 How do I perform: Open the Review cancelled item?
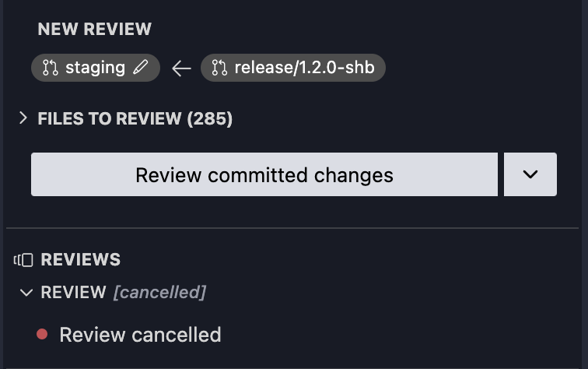click(140, 335)
